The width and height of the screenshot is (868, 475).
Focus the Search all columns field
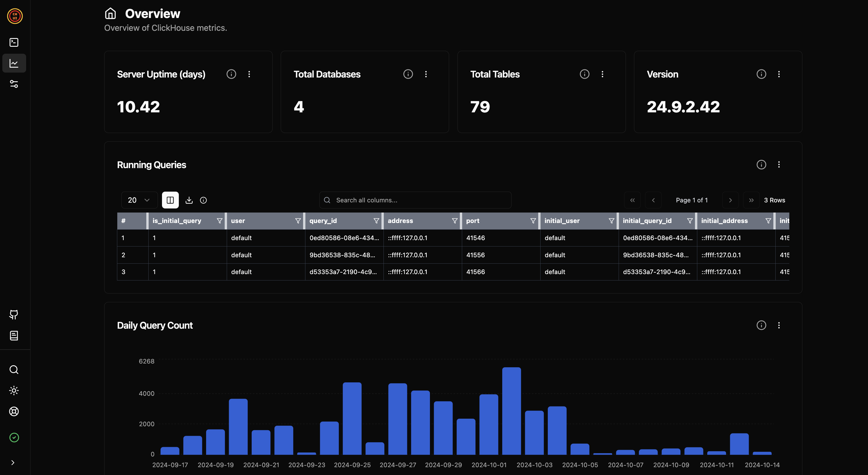point(415,200)
